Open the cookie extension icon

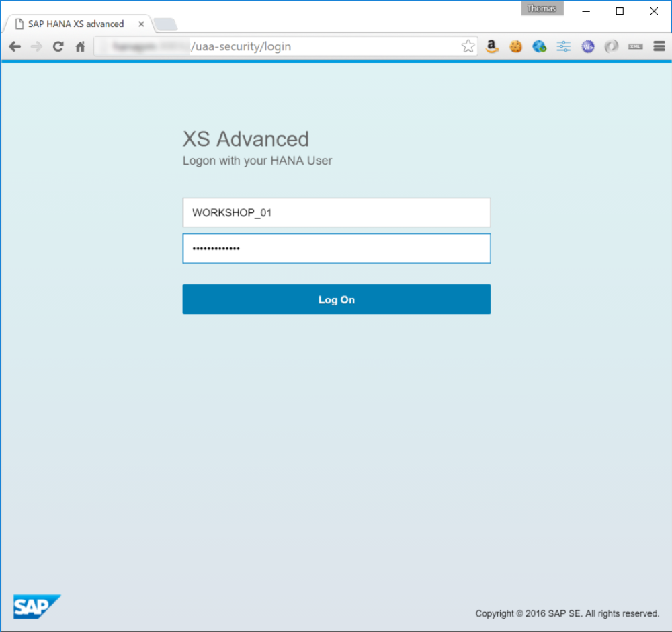515,46
